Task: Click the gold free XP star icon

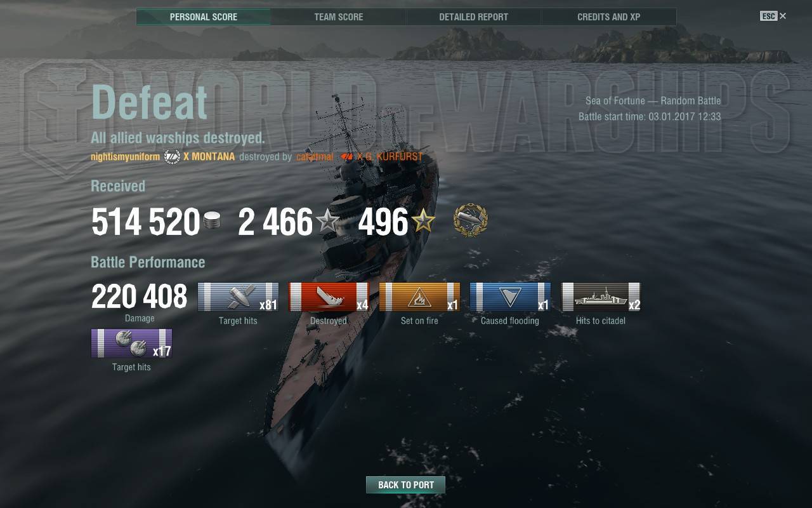Action: pos(423,221)
